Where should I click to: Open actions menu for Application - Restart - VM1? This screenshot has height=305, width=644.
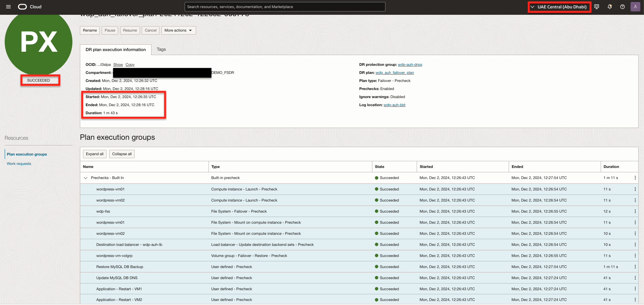tap(635, 289)
